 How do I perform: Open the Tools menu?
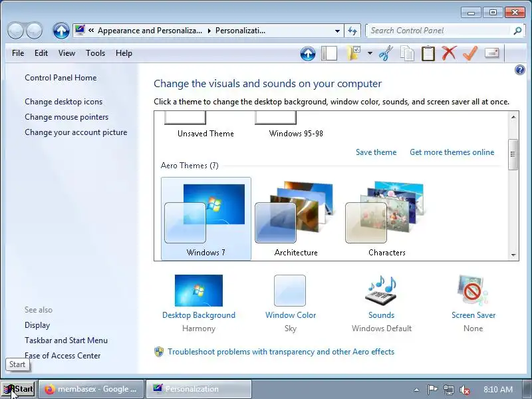click(x=95, y=53)
